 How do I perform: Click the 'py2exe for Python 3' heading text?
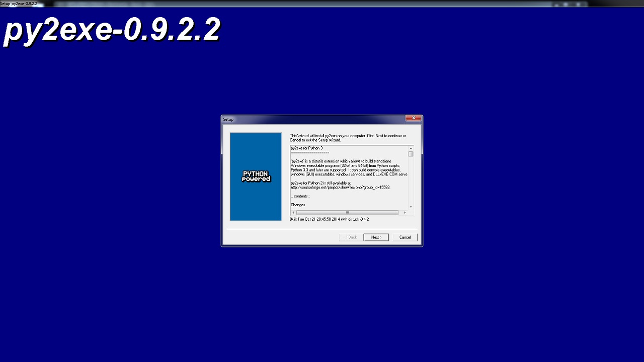pyautogui.click(x=307, y=148)
